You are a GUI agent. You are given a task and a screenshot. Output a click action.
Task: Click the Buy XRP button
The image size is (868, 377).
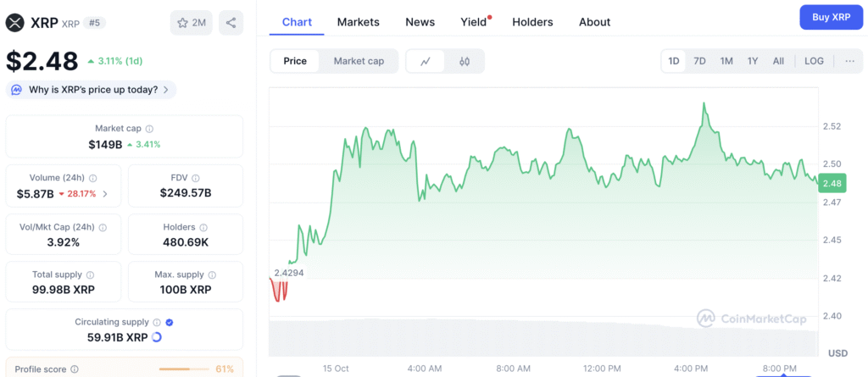pos(830,17)
